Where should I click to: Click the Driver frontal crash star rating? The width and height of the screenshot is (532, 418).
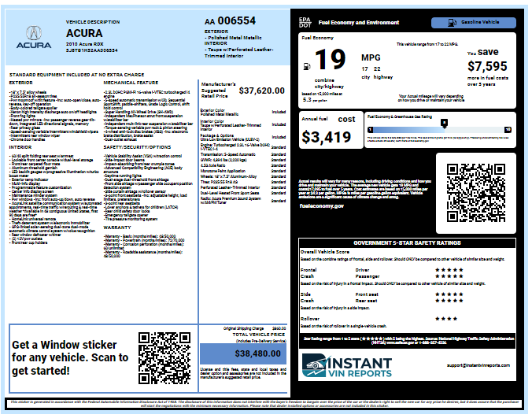(451, 270)
